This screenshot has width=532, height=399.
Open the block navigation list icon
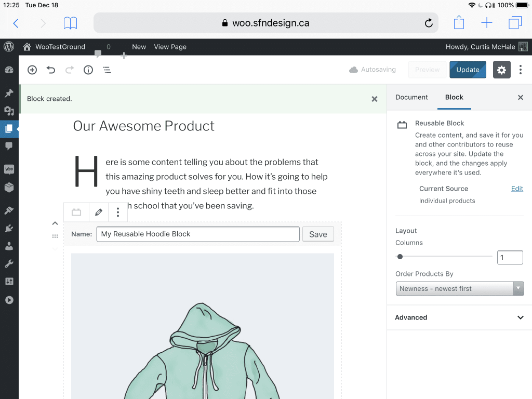(107, 70)
